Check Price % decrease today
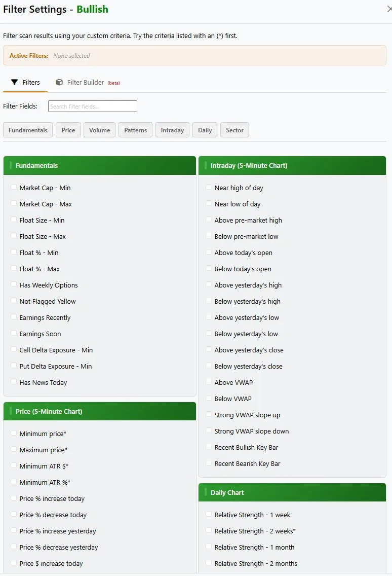 14,514
